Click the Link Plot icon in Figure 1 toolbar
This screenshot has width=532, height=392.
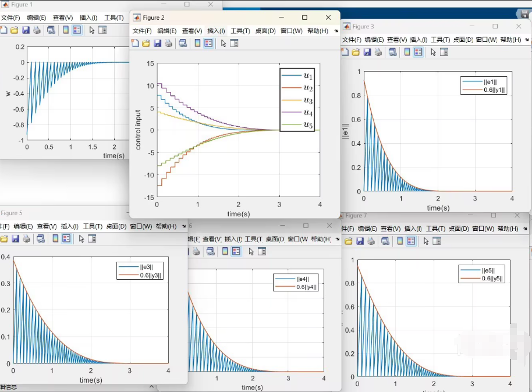coord(51,30)
